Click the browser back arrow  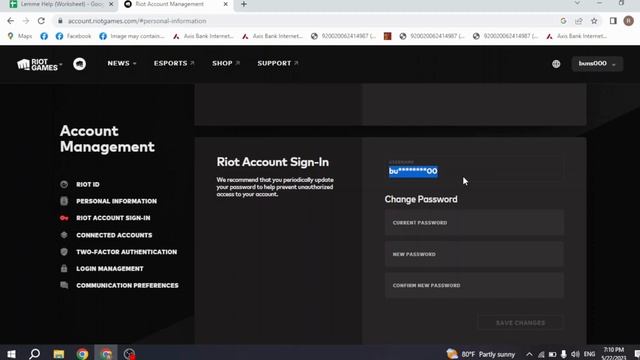11,21
